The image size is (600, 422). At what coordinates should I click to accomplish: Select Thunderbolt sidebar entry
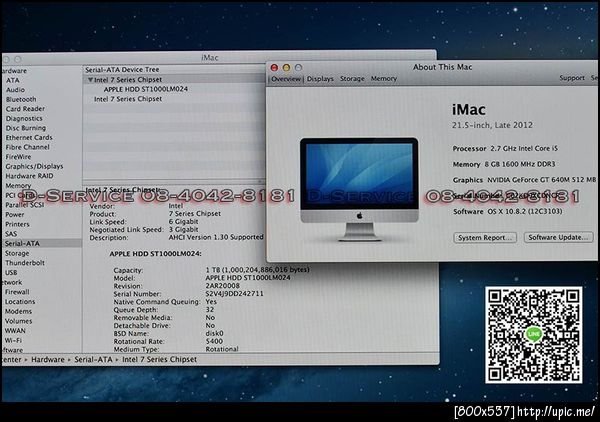pos(25,263)
